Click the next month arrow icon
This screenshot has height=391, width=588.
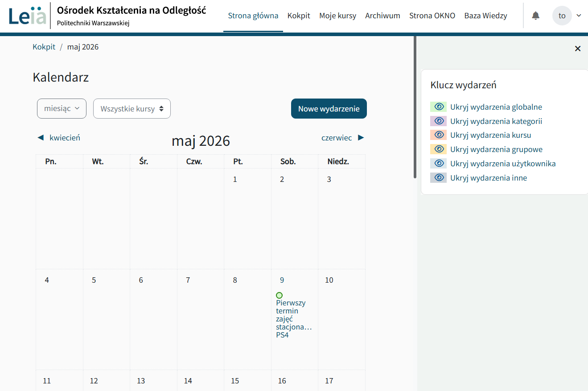pyautogui.click(x=361, y=138)
